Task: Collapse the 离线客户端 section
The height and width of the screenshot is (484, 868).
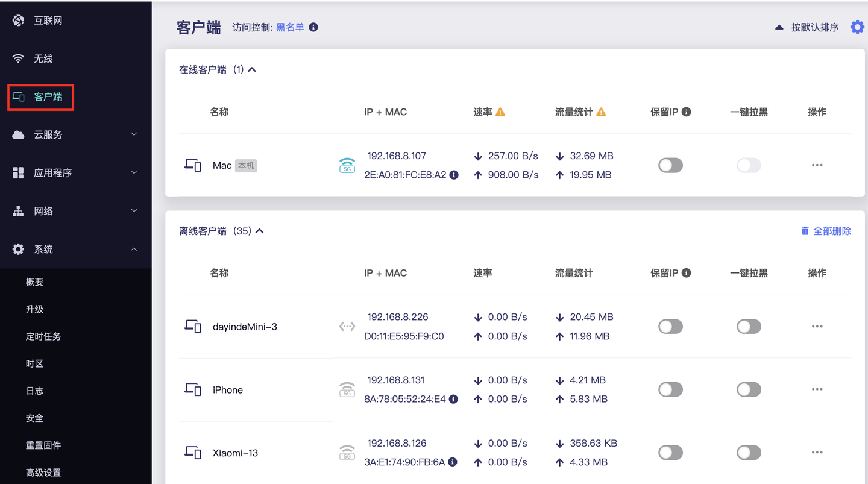Action: pyautogui.click(x=260, y=231)
